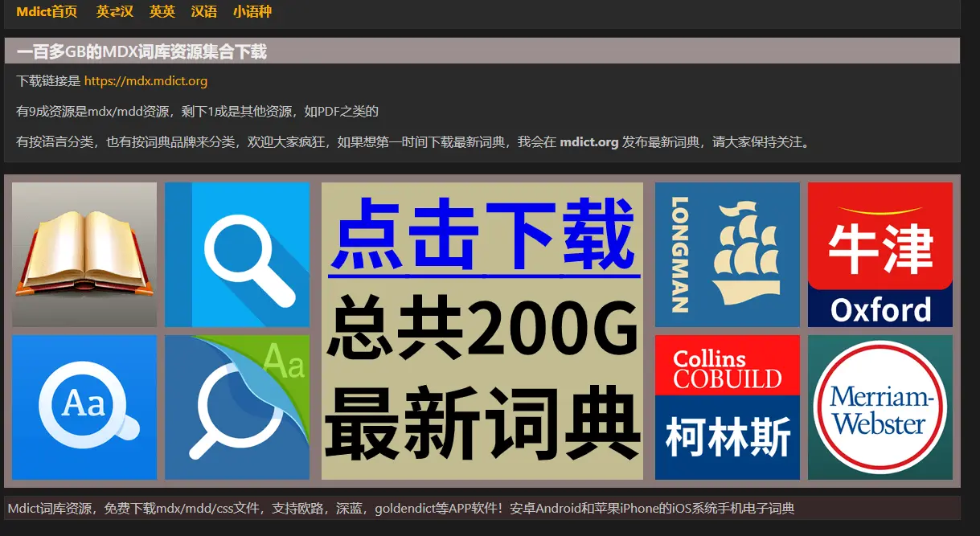
Task: Click the 最新词典 banner text
Action: point(482,423)
